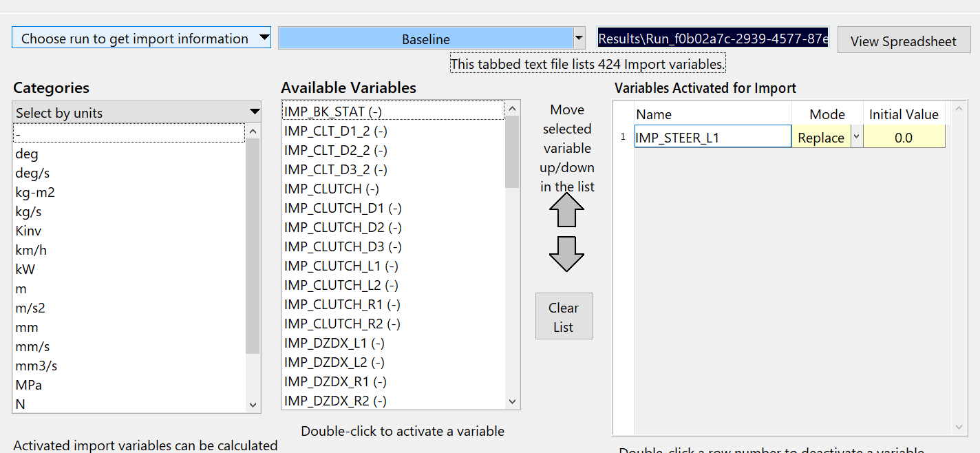Select IMP_CLUTCH_R2 (-) variable
Viewport: 980px width, 453px height.
click(393, 324)
